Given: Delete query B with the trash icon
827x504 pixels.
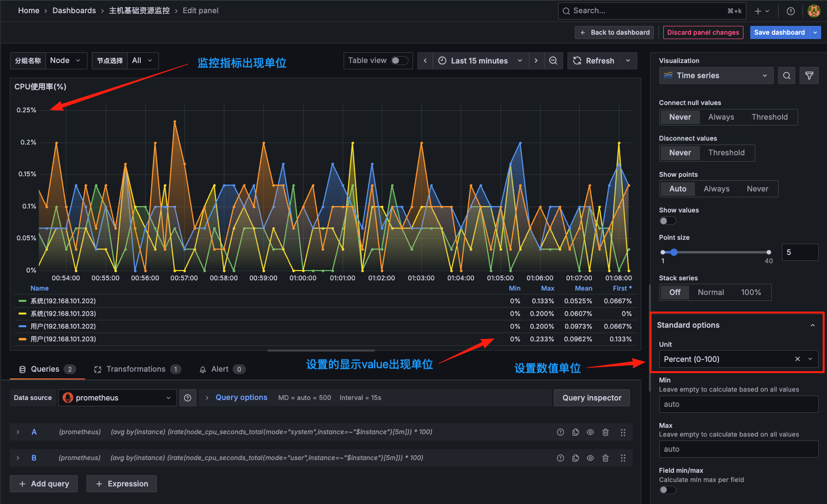Looking at the screenshot, I should pyautogui.click(x=606, y=458).
